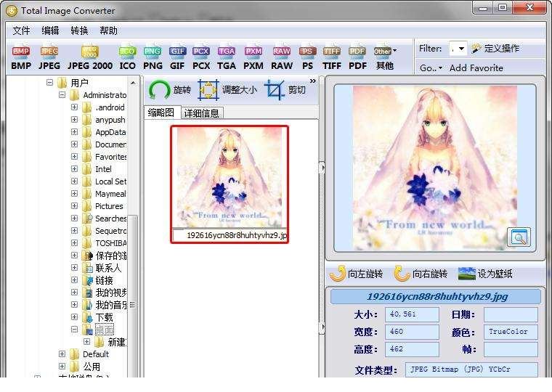The width and height of the screenshot is (552, 392).
Task: Open the Go.. dropdown
Action: pos(431,68)
